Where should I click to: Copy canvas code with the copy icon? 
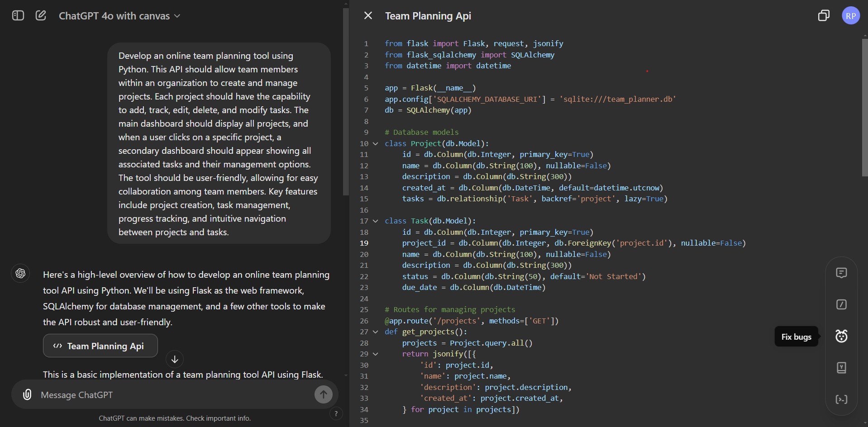pyautogui.click(x=824, y=16)
